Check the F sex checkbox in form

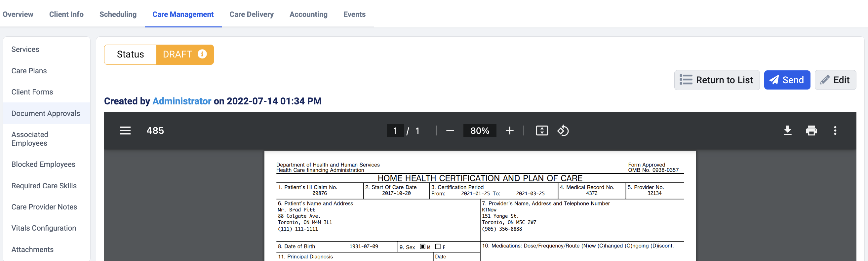click(x=438, y=246)
